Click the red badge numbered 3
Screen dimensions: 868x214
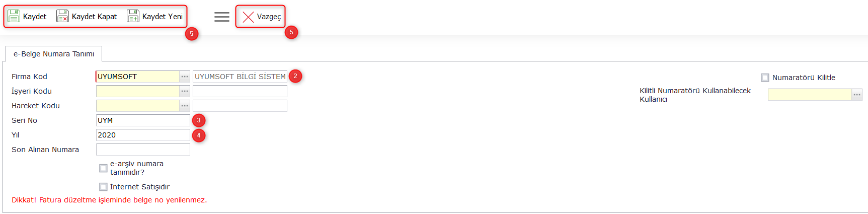(x=199, y=120)
